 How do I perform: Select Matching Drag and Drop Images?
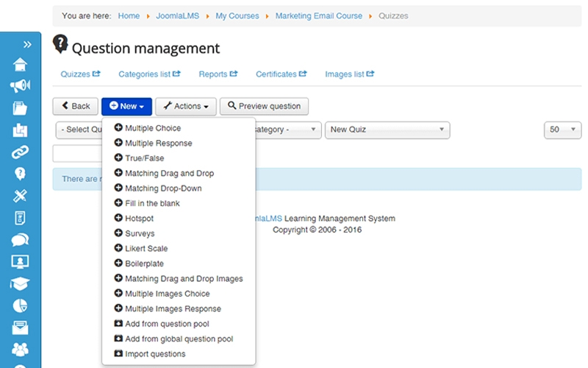(x=184, y=278)
